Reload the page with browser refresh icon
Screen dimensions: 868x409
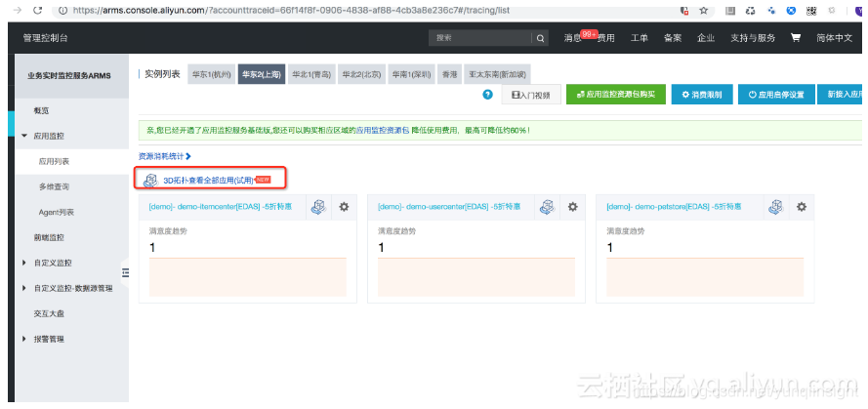pyautogui.click(x=38, y=10)
